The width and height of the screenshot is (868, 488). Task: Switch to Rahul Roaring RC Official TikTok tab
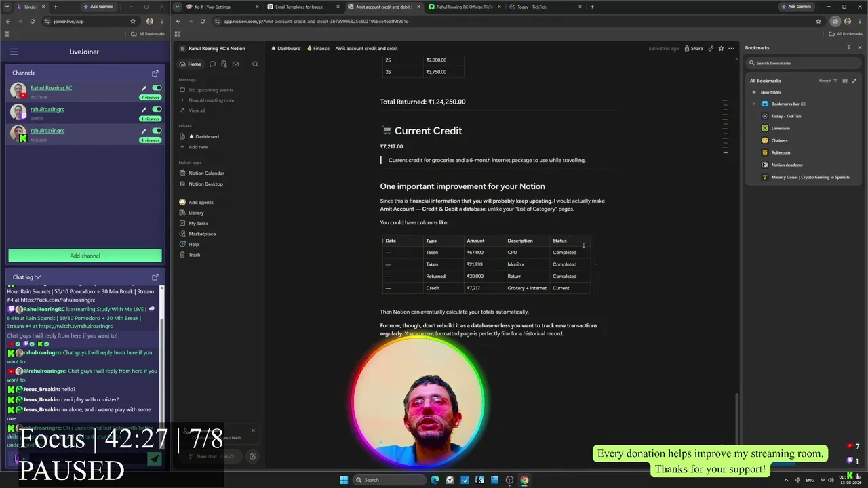(465, 7)
